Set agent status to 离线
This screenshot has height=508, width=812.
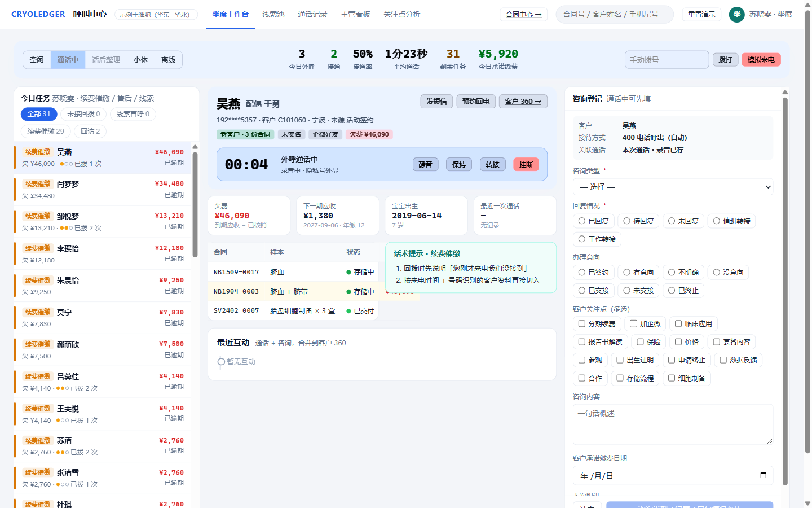[x=168, y=60]
